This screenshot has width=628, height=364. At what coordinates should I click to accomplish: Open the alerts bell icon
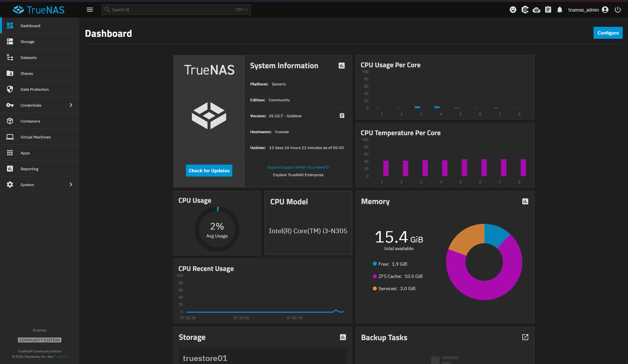tap(560, 10)
